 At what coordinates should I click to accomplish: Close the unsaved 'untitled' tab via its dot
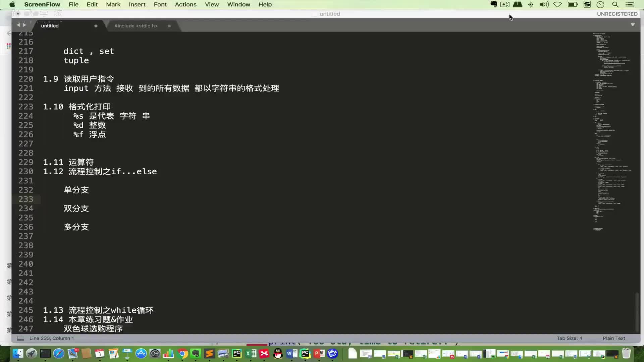click(x=96, y=26)
